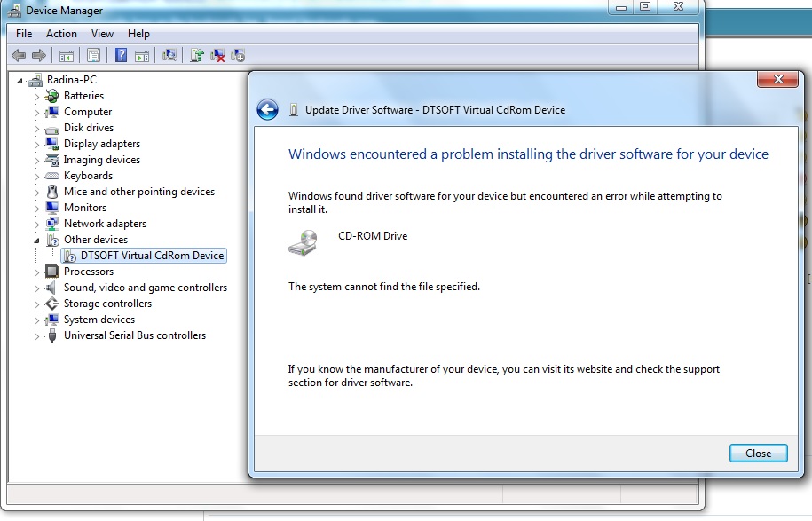Collapse the Radina-PC root node
Image resolution: width=812 pixels, height=521 pixels.
tap(20, 80)
